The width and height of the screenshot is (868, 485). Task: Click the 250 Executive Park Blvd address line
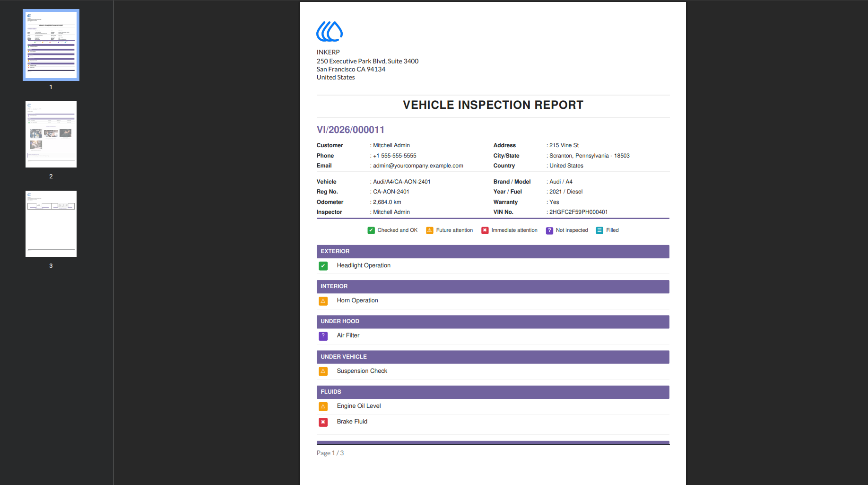[367, 61]
